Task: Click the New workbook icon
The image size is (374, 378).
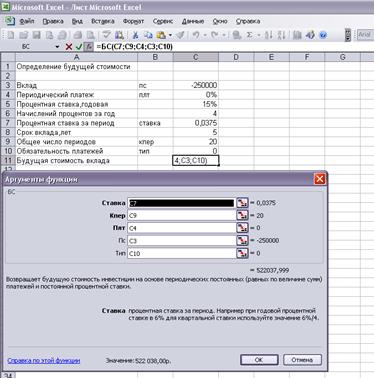Action: click(x=11, y=35)
